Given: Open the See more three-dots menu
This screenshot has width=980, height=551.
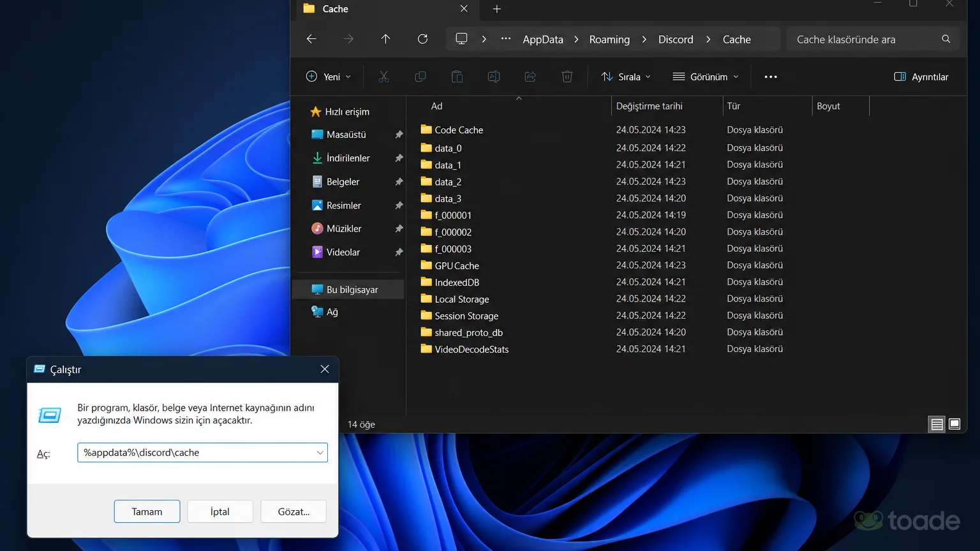Looking at the screenshot, I should point(771,77).
